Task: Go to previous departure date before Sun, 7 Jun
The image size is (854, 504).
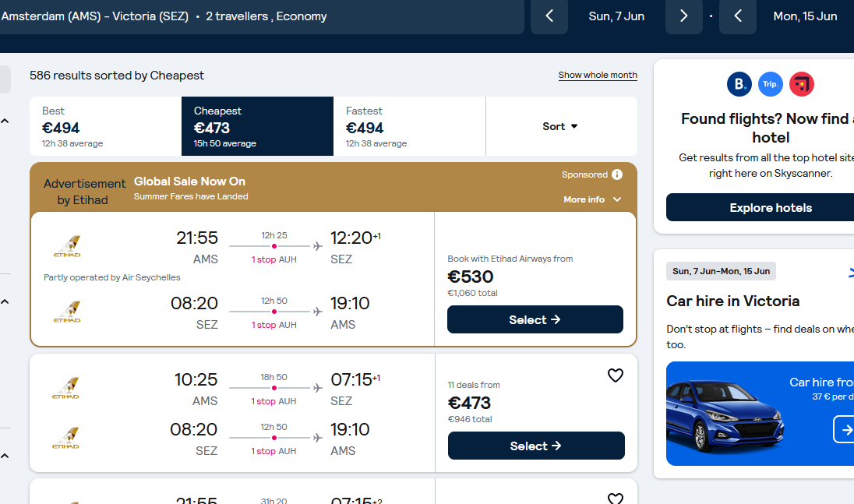Action: [549, 16]
